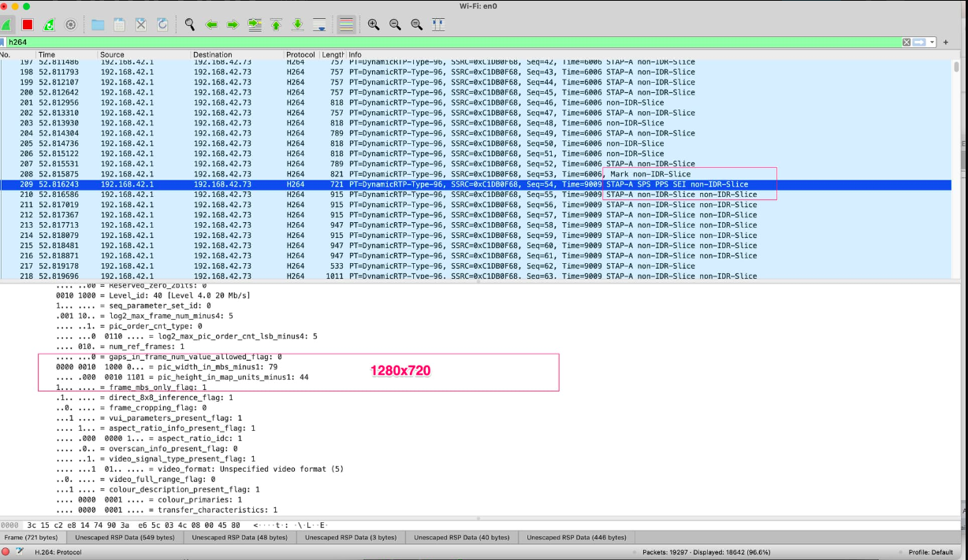
Task: Open Unescaped RSP Data (549 bytes) tab
Action: [123, 537]
